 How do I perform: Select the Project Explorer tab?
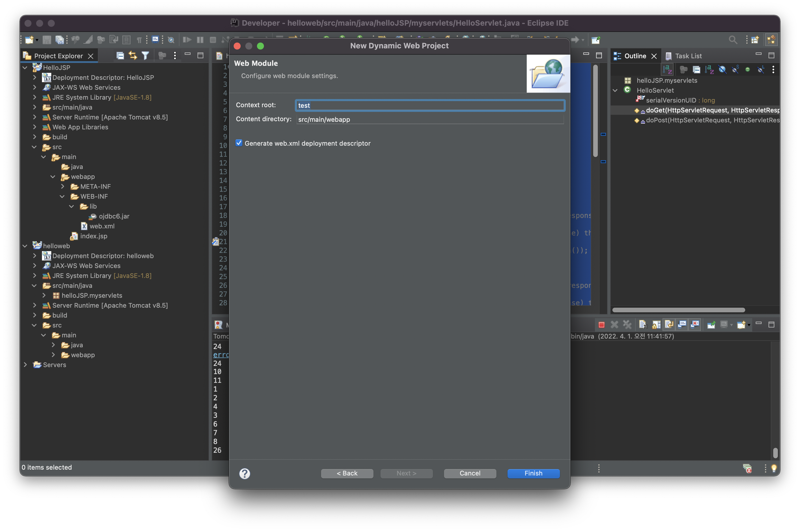point(58,56)
